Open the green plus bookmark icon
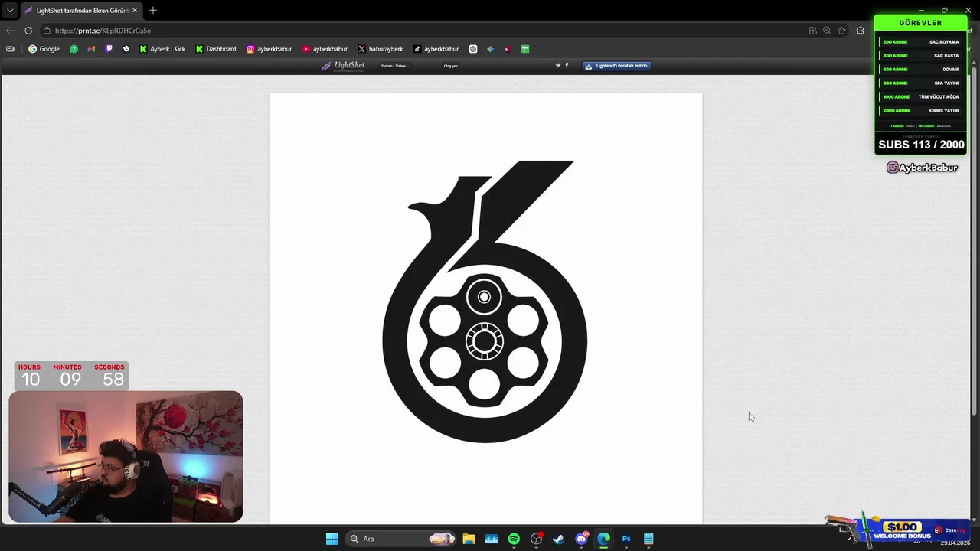The image size is (980, 551). [x=525, y=49]
